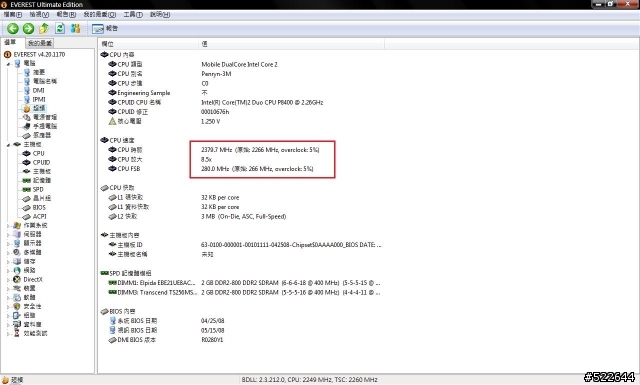Switch to the 選單 Menu tab in the sidebar
This screenshot has width=640, height=385.
coord(10,42)
